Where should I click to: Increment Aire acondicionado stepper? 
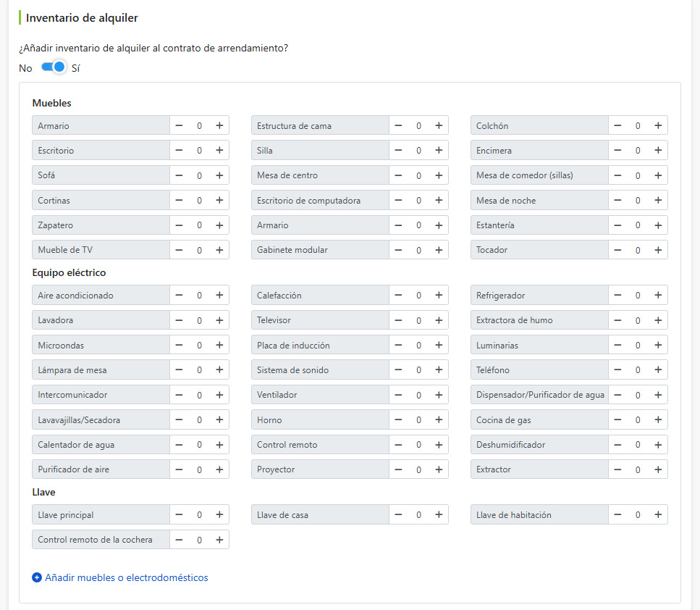coord(219,296)
